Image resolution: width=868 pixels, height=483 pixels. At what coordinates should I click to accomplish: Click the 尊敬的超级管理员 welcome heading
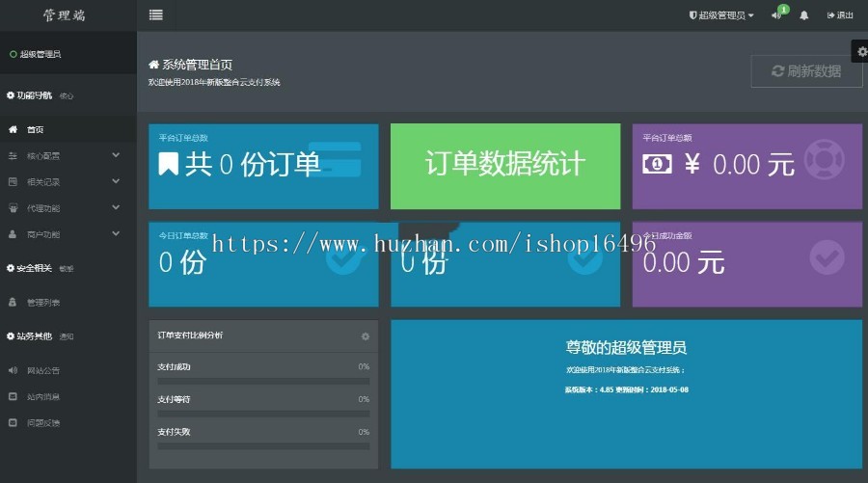626,347
